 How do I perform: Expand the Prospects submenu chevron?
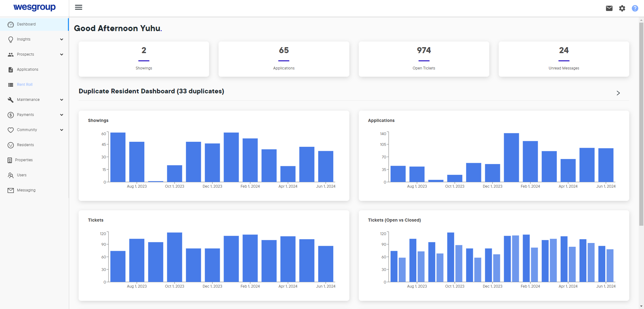coord(62,54)
